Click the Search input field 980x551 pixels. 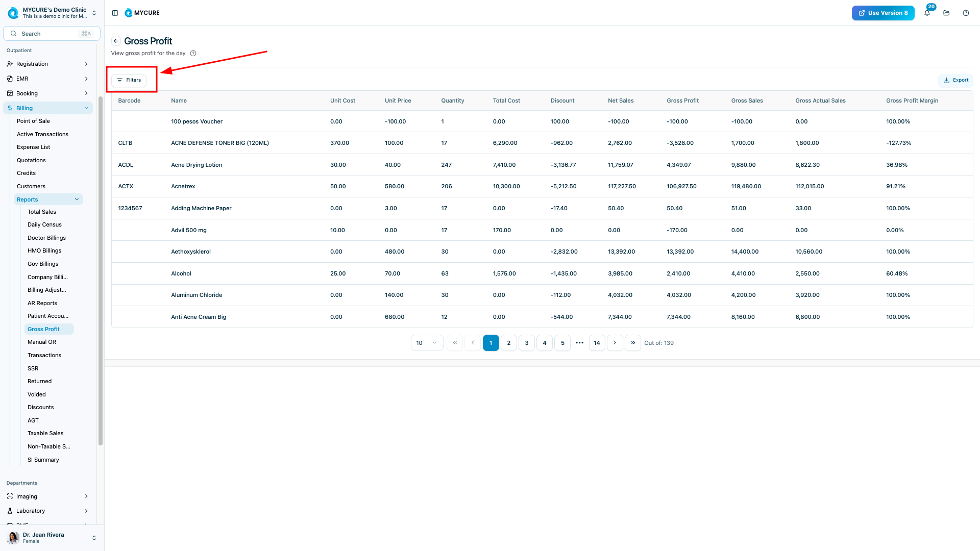[x=52, y=34]
